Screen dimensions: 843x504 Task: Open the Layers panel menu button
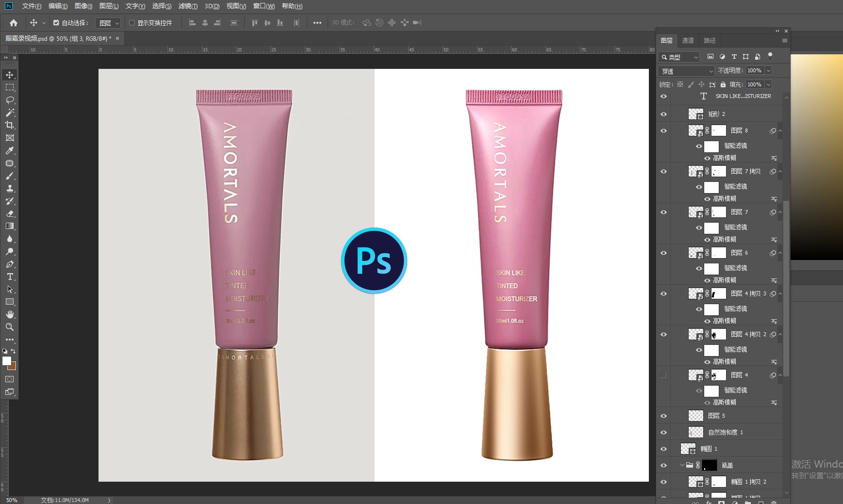click(x=785, y=41)
